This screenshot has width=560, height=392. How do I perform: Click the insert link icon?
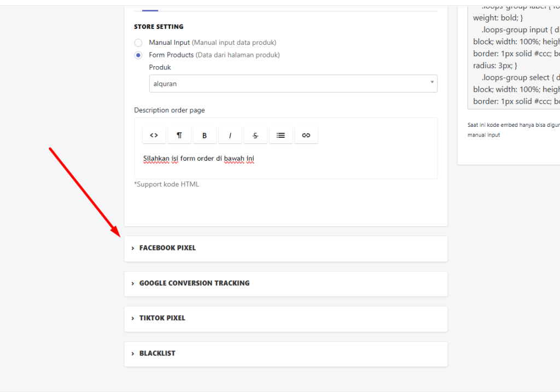click(x=306, y=136)
